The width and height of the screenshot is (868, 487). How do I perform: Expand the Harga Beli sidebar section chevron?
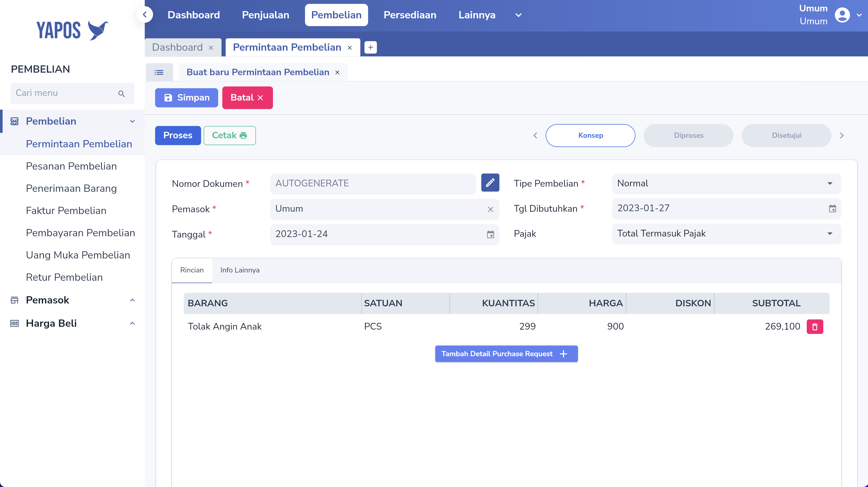tap(132, 324)
